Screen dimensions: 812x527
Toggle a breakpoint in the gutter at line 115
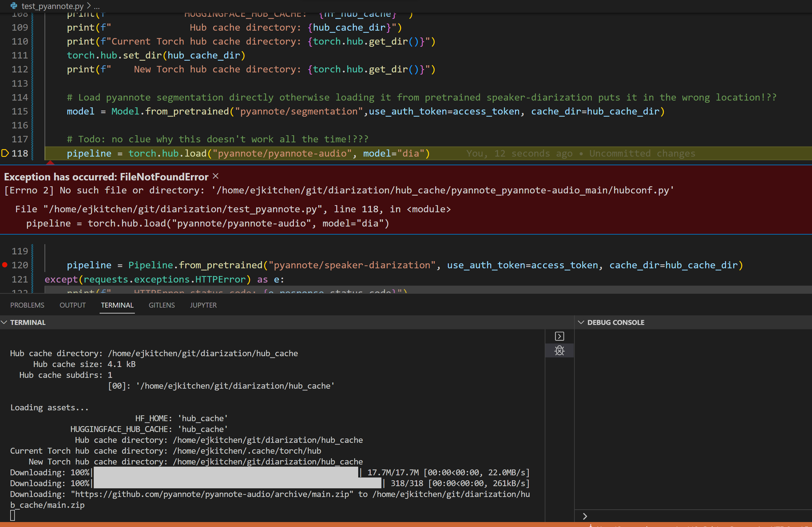point(5,111)
